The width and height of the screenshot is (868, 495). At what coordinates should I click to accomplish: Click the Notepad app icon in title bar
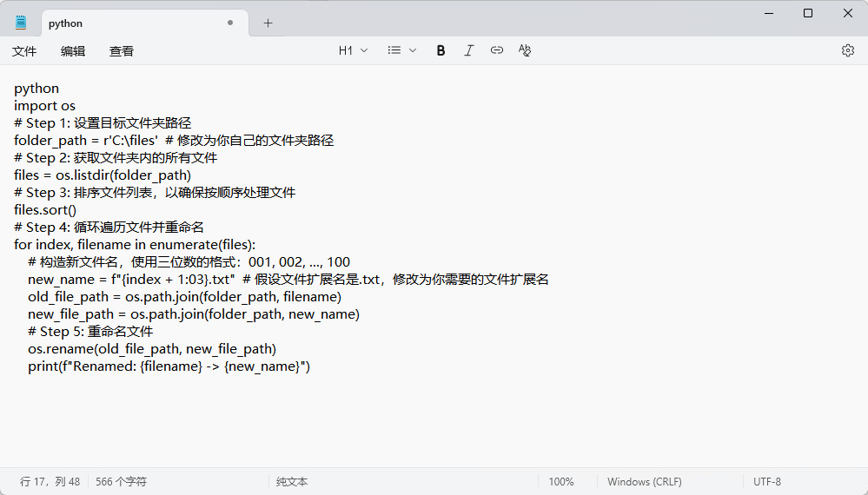tap(21, 23)
